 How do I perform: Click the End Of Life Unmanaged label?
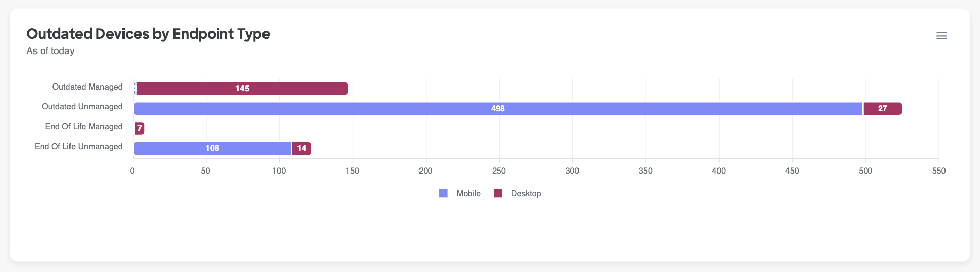(x=79, y=147)
